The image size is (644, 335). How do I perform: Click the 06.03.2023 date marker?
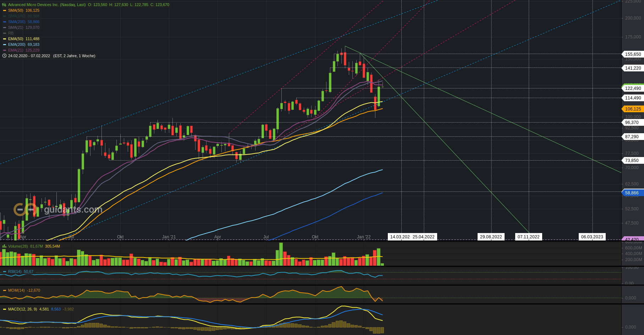tap(592, 237)
